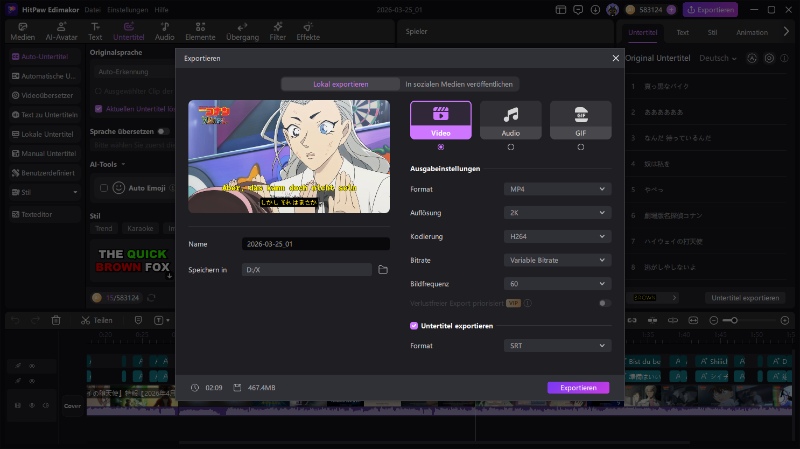Click the purple Exportieren button in dialog
The height and width of the screenshot is (449, 800).
[x=578, y=388]
